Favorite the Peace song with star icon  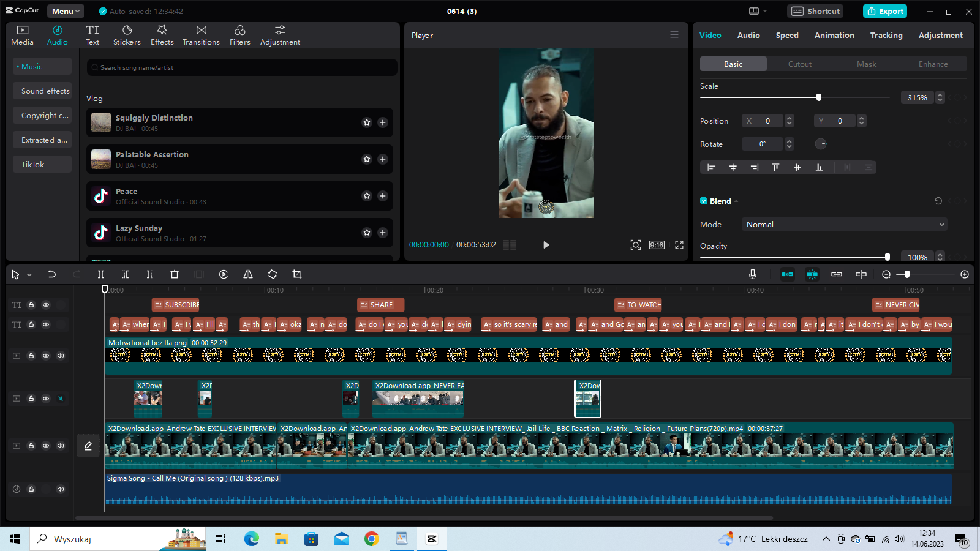(x=367, y=196)
